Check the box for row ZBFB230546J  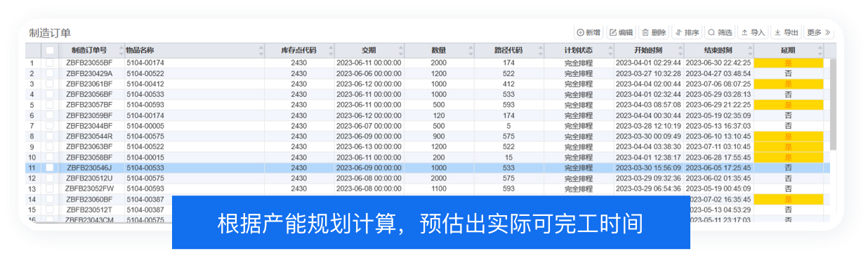[x=50, y=168]
